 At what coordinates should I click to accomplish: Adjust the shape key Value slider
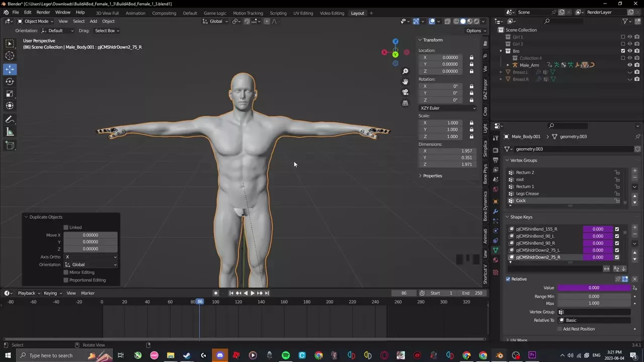pyautogui.click(x=594, y=288)
